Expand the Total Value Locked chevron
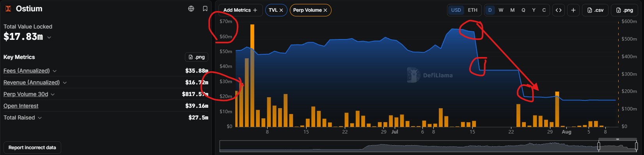 (x=49, y=37)
